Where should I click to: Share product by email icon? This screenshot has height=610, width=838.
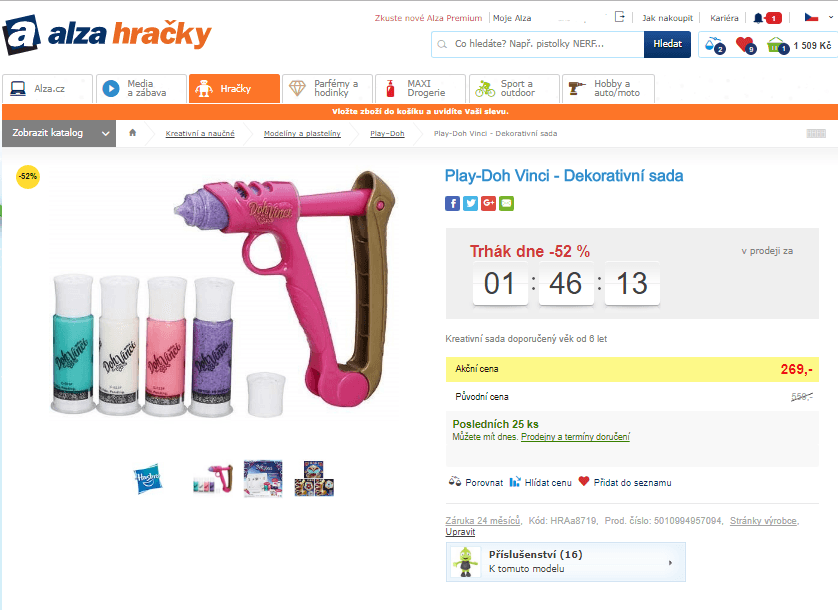point(507,203)
